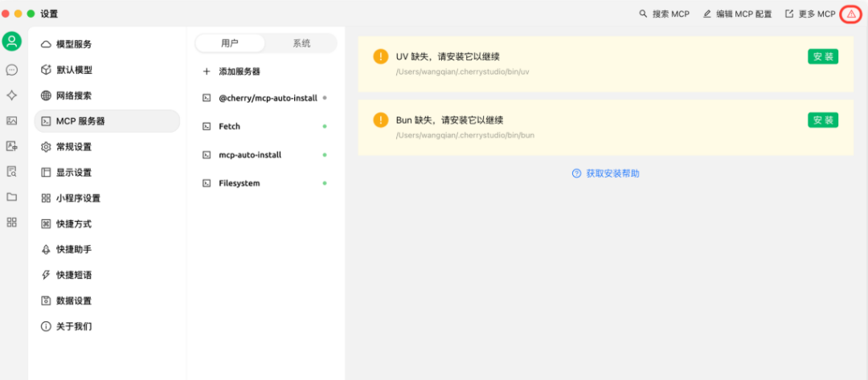
Task: Select the @cherry/mcp-auto-install server name
Action: coord(268,98)
